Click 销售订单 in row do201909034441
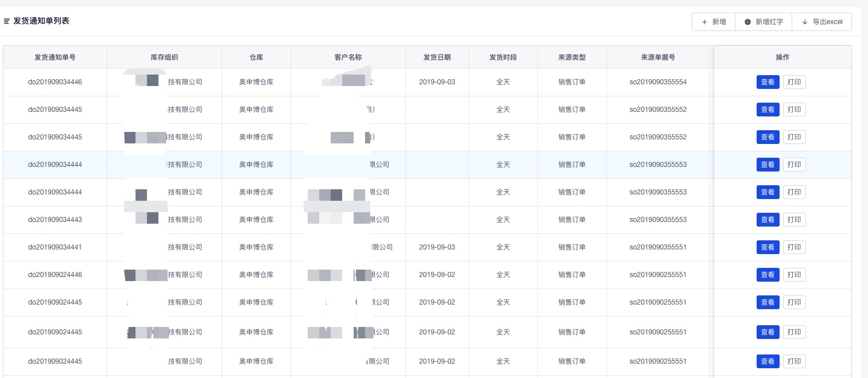Screen dimensions: 868x378 click(572, 247)
